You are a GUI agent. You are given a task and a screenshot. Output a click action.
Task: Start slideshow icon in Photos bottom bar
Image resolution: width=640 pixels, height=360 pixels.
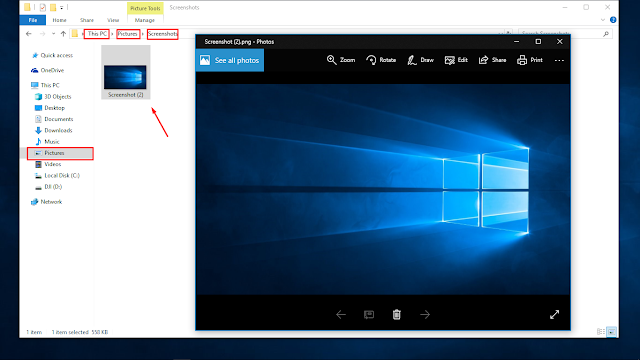(369, 315)
